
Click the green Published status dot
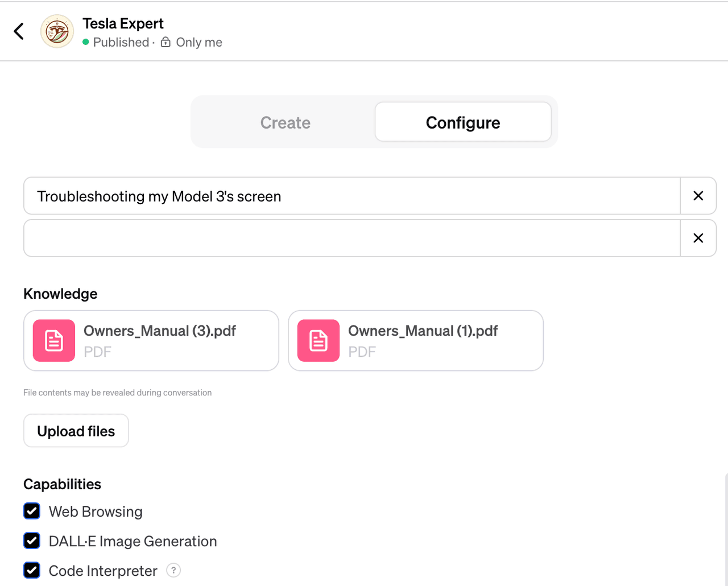[86, 42]
